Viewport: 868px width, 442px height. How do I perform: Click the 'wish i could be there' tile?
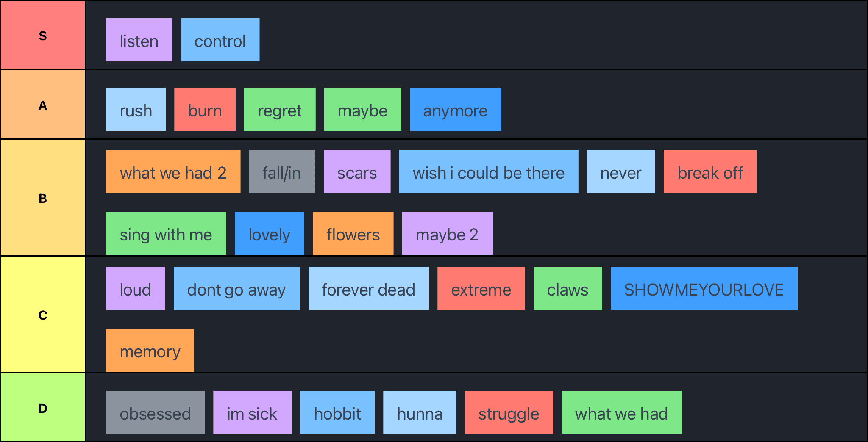(488, 172)
